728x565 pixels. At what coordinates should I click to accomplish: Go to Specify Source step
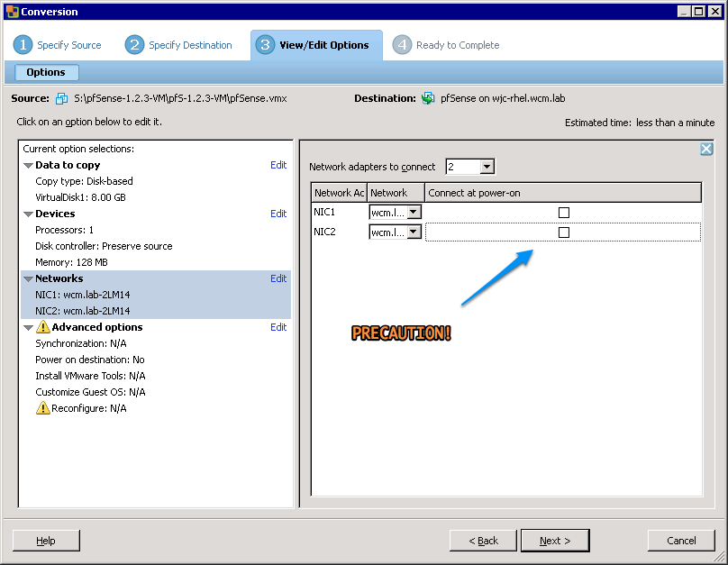click(68, 45)
